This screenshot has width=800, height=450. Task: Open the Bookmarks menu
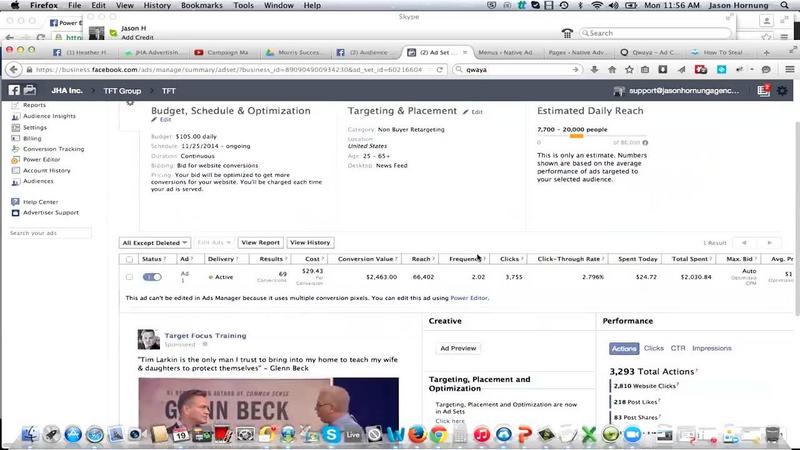(x=202, y=6)
